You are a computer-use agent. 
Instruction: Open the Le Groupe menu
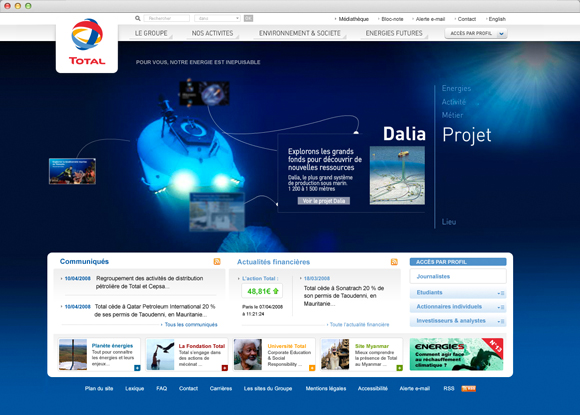(x=151, y=33)
